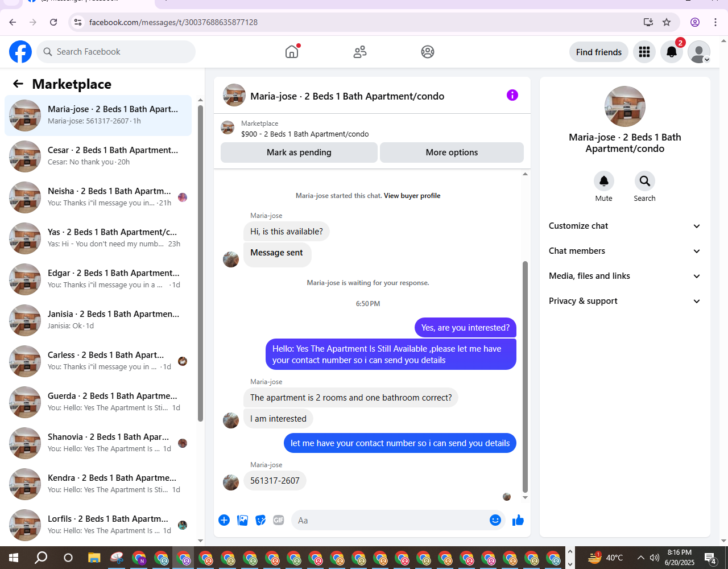The height and width of the screenshot is (569, 728).
Task: Click the 561317-2607 message bubble
Action: (275, 481)
